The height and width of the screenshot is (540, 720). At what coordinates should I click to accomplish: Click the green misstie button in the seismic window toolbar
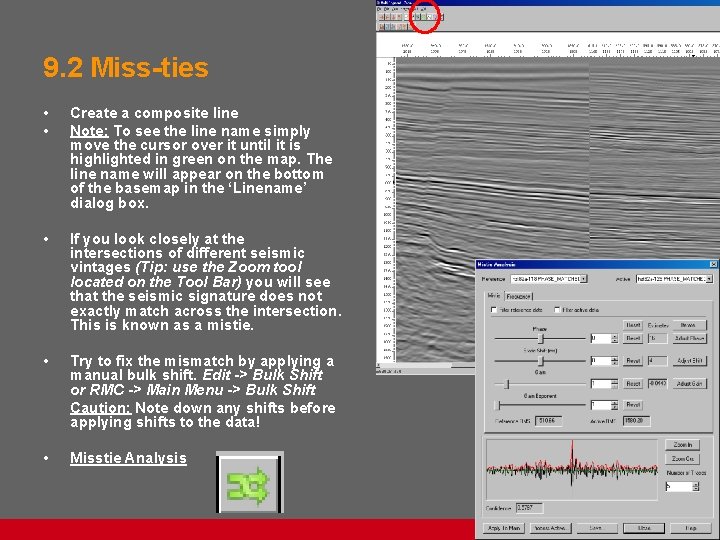(x=424, y=17)
